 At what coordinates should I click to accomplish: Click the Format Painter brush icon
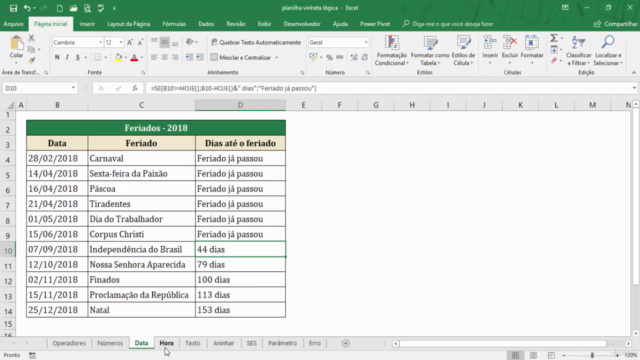pyautogui.click(x=31, y=60)
